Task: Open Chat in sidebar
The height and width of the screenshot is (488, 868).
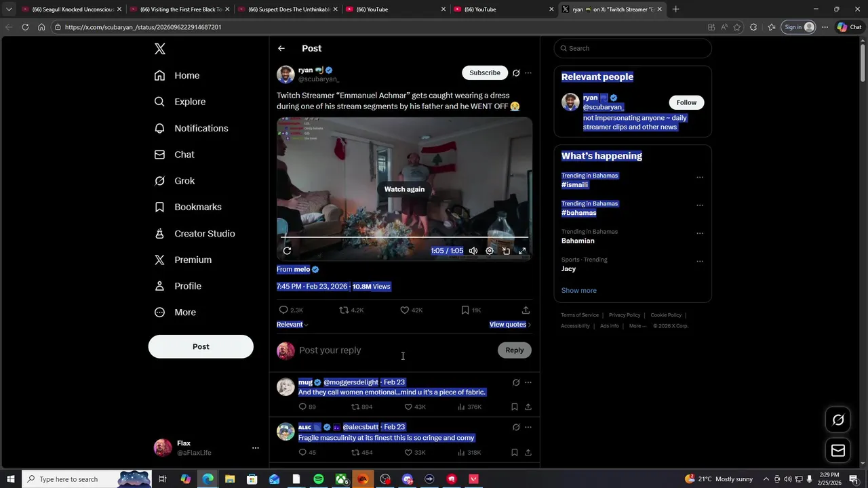Action: pos(174,155)
